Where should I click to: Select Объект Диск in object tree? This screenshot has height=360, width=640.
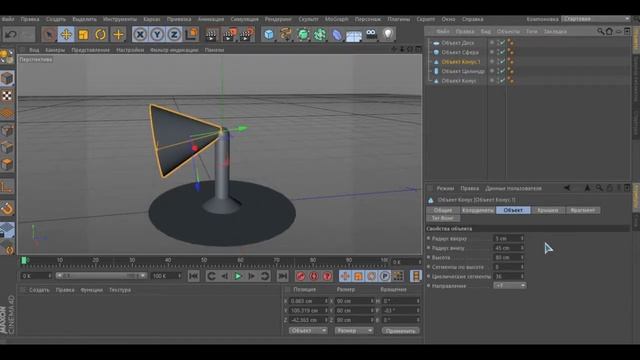(458, 43)
